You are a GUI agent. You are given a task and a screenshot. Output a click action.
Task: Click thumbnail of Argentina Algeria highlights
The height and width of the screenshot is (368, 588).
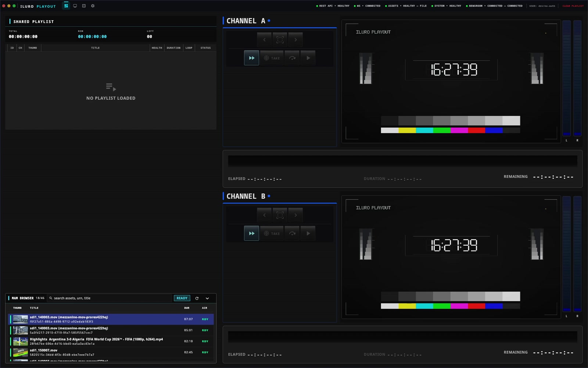pyautogui.click(x=20, y=341)
